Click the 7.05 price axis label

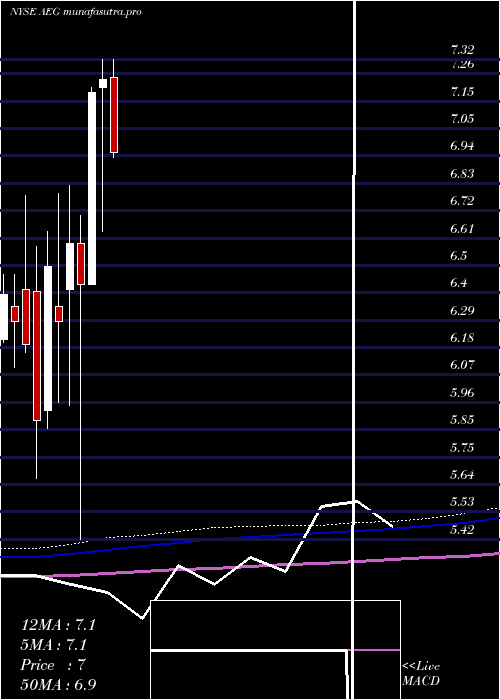[462, 119]
